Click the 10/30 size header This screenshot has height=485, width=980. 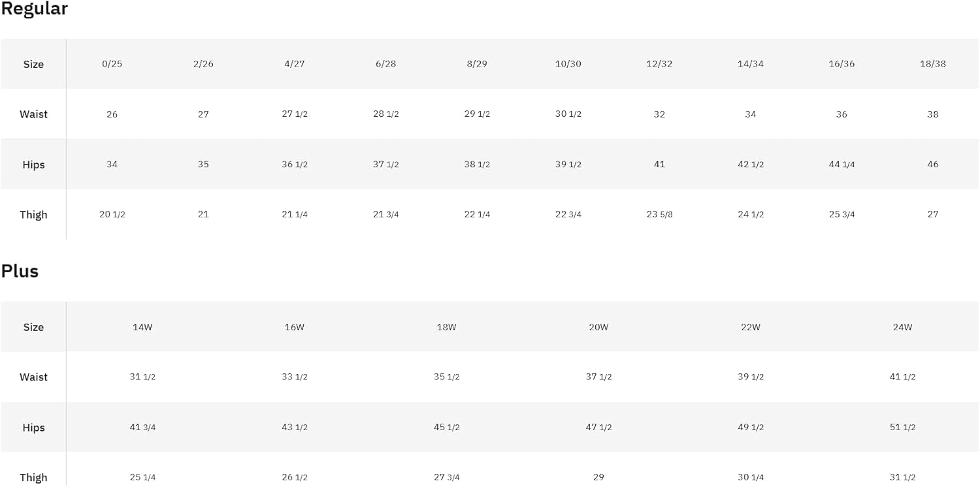(568, 64)
